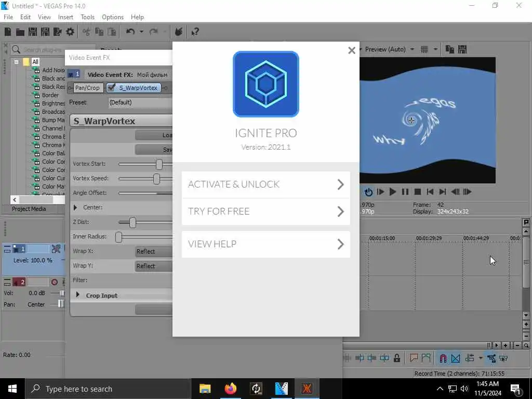Toggle the Auto Ripple icon
Viewport: 532px width, 399px height.
click(x=470, y=358)
